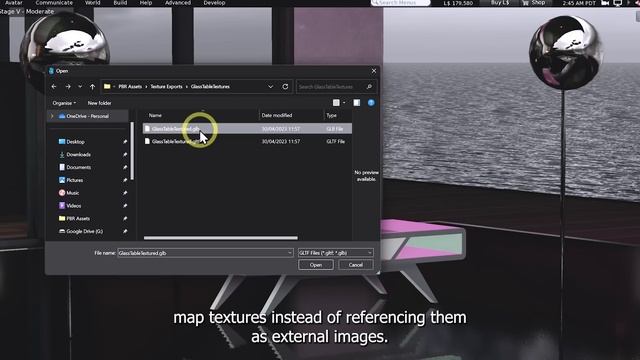Click pin icon beside Pictures
Image resolution: width=640 pixels, height=360 pixels.
pos(125,180)
